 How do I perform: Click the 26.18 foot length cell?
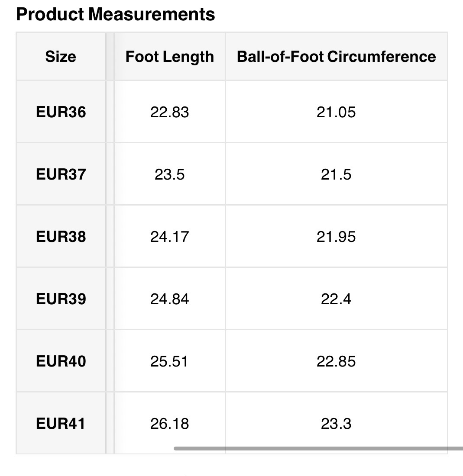coord(169,424)
